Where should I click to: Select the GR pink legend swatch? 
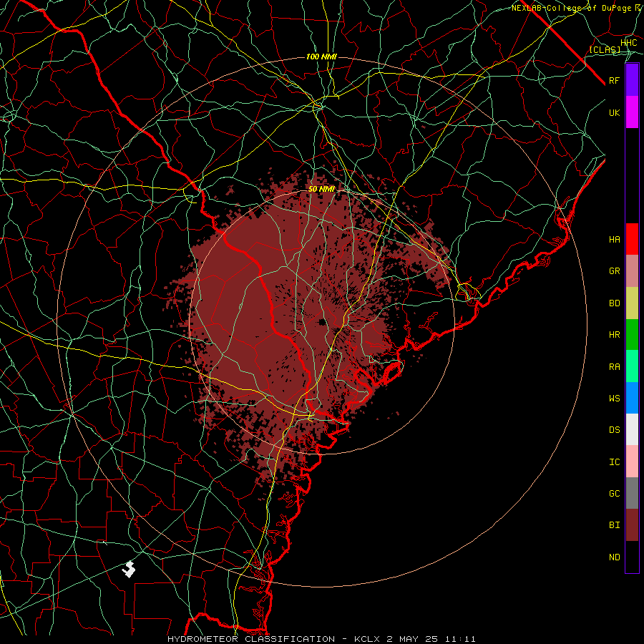click(x=632, y=271)
